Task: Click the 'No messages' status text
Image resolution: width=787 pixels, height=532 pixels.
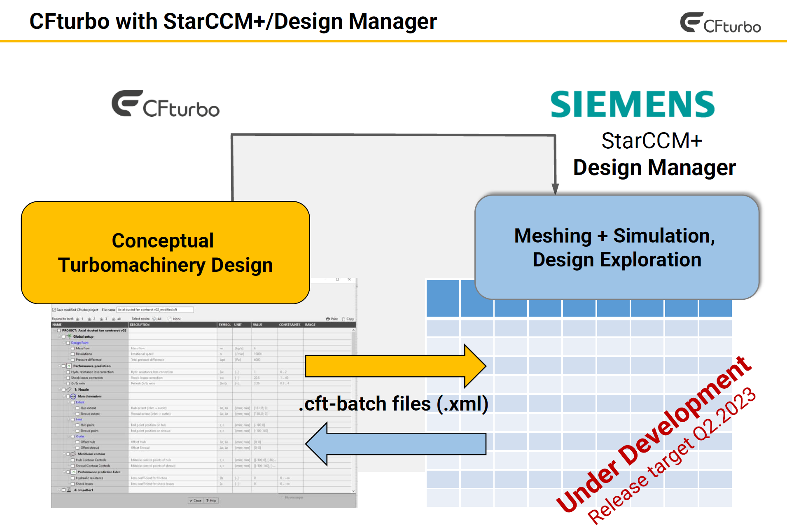Action: pyautogui.click(x=294, y=497)
